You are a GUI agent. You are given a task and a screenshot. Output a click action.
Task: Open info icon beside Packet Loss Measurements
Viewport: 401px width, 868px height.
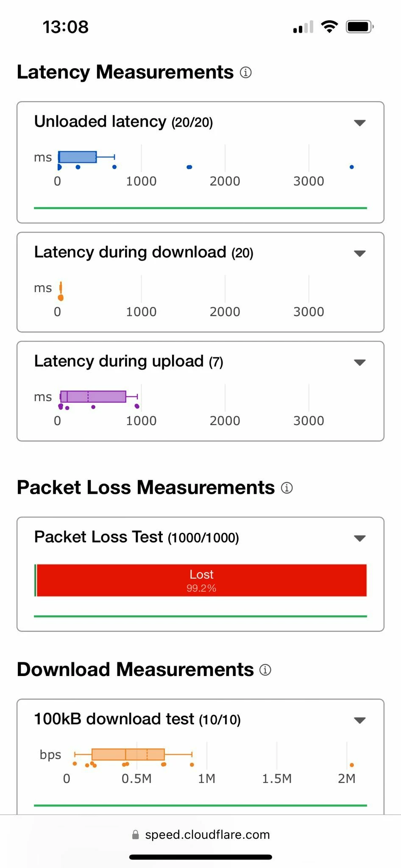(287, 488)
